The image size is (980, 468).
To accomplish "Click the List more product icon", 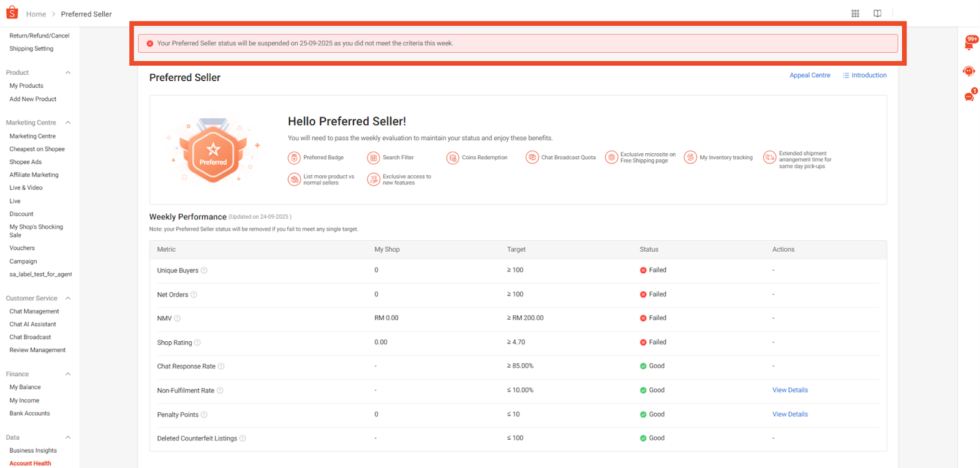I will pyautogui.click(x=294, y=179).
